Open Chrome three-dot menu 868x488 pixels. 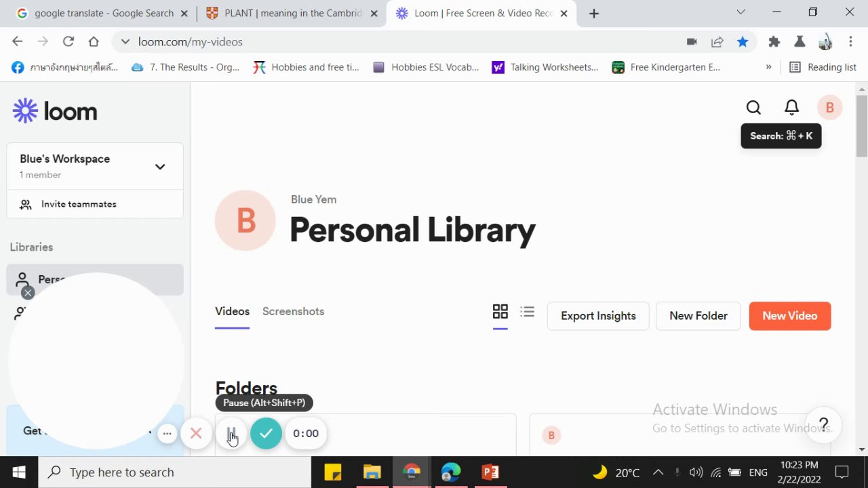point(850,42)
